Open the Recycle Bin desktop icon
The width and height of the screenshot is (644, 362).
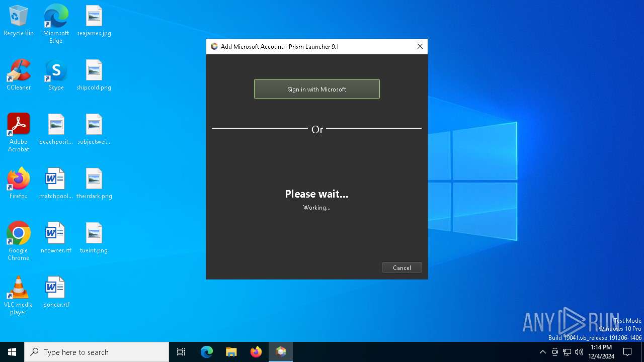[19, 21]
